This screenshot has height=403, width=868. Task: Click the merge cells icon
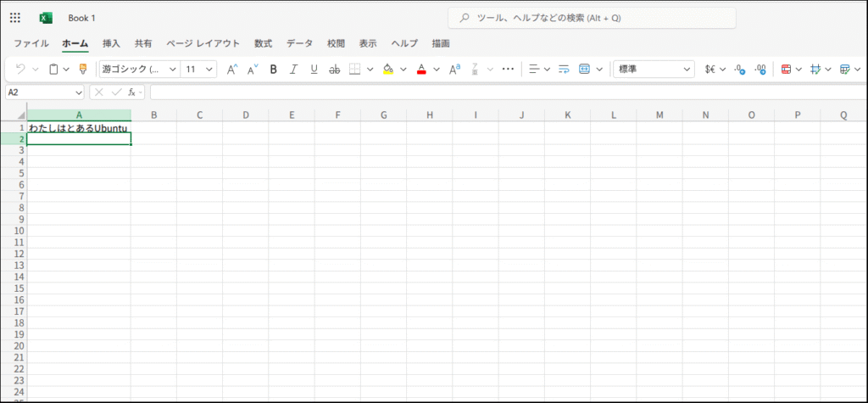coord(585,70)
